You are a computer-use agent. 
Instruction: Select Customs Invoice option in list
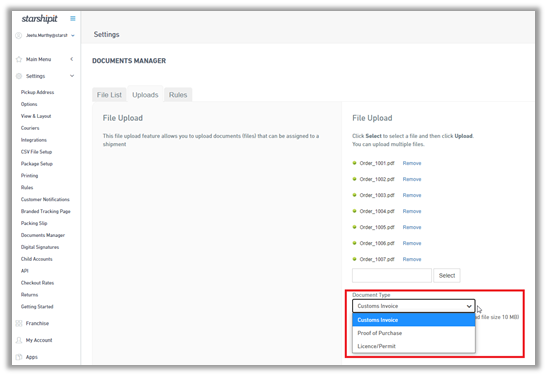pos(414,320)
